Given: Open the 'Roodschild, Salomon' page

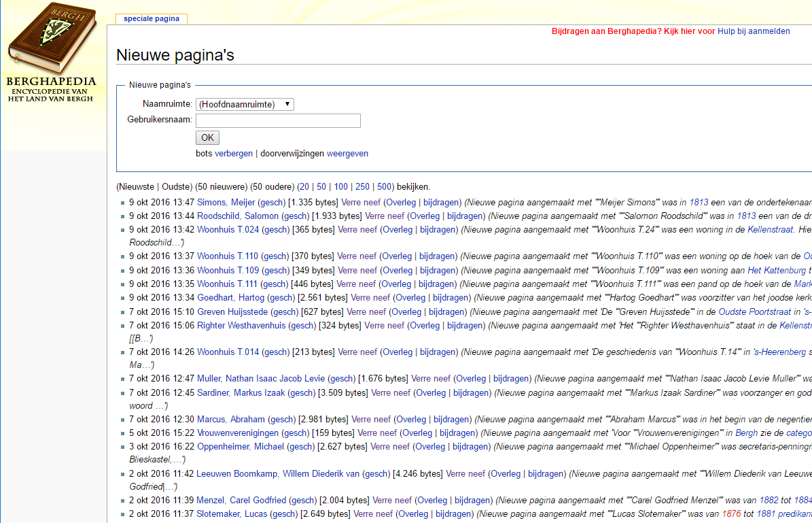Looking at the screenshot, I should [238, 216].
